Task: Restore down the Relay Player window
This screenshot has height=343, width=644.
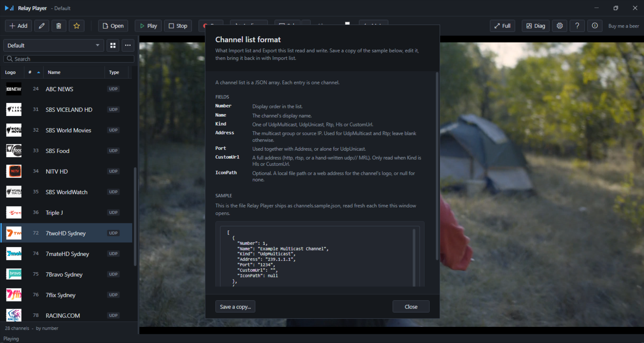Action: point(616,8)
